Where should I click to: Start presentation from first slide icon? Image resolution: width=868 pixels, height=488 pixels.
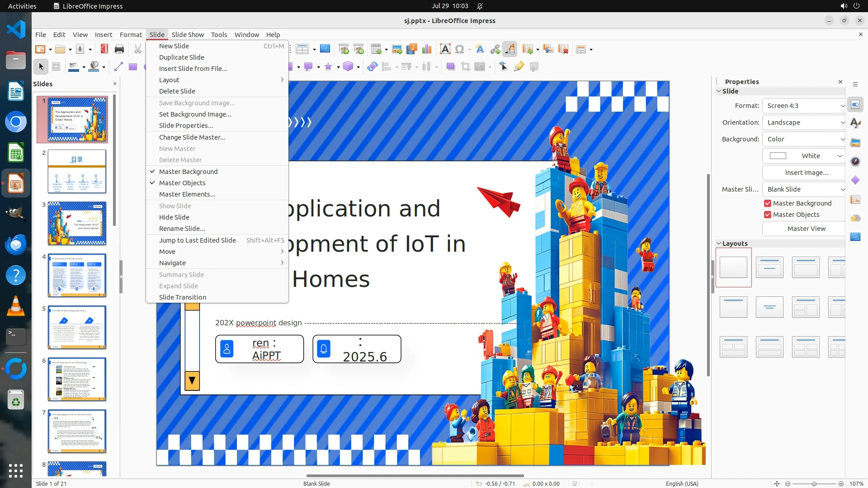tap(343, 49)
